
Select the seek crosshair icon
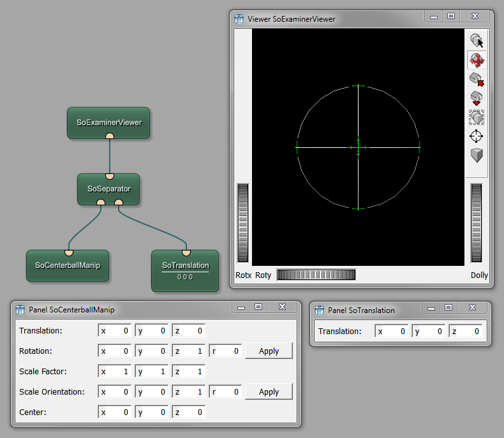pyautogui.click(x=477, y=136)
